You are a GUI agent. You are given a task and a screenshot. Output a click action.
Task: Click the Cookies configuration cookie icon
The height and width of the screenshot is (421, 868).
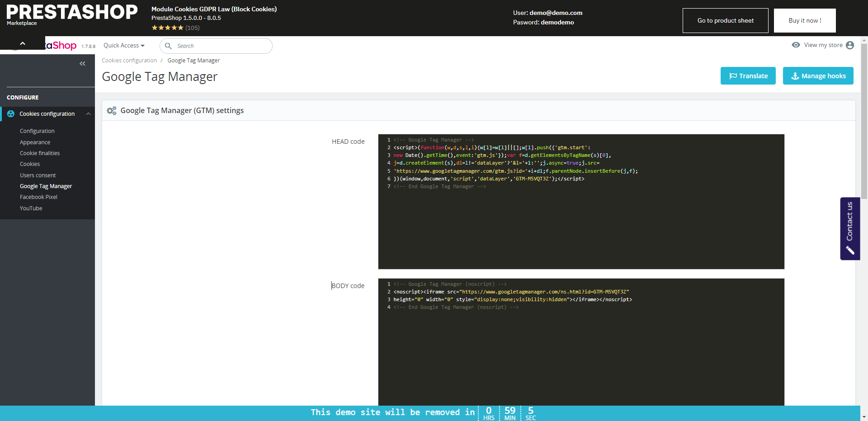tap(11, 114)
